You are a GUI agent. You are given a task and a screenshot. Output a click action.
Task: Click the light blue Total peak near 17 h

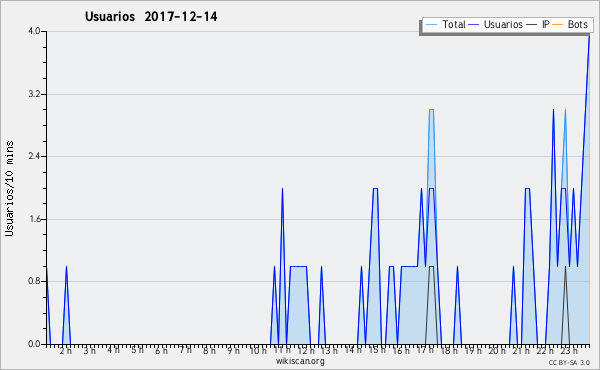[431, 110]
